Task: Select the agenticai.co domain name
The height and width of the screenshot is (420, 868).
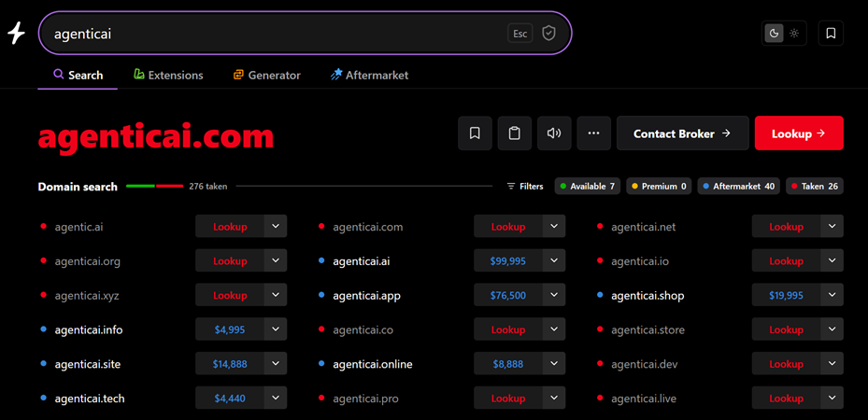Action: point(363,329)
